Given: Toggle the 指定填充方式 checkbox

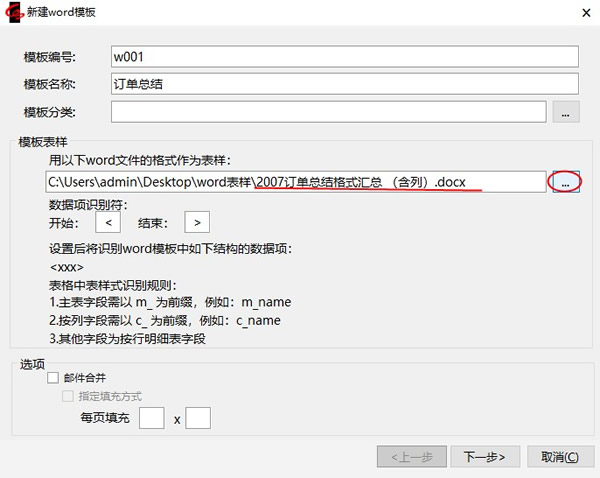Looking at the screenshot, I should [69, 397].
